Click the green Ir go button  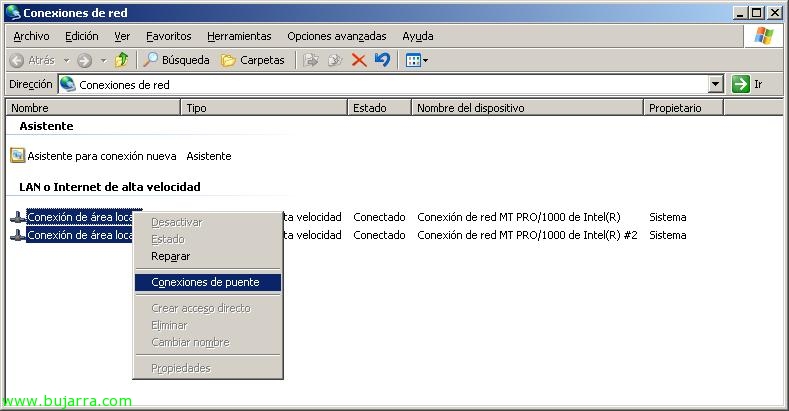748,84
